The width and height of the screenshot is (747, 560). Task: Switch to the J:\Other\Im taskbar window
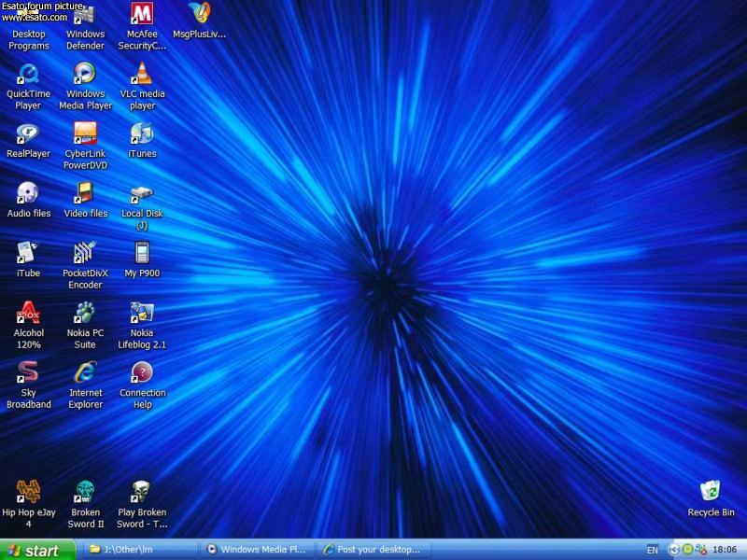[x=140, y=550]
